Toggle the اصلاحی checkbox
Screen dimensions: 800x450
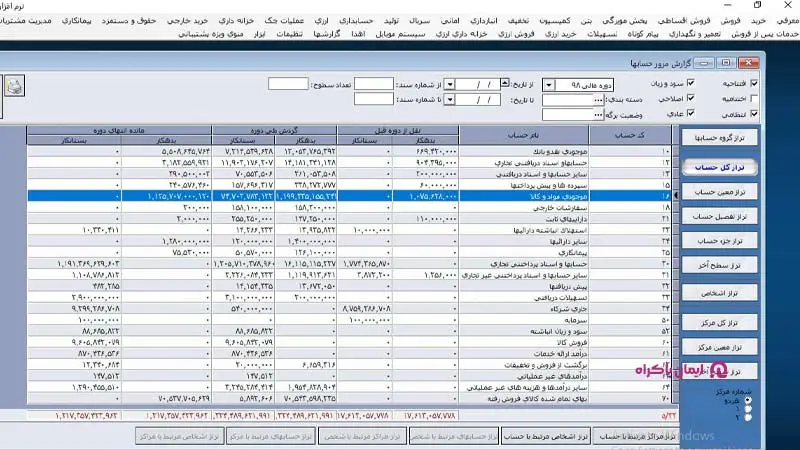[x=690, y=98]
